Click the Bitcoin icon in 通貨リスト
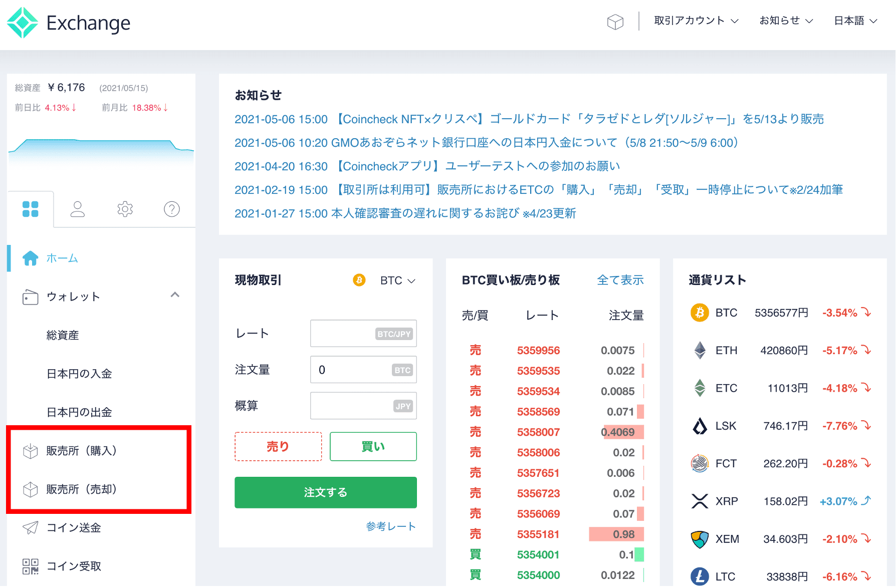This screenshot has width=896, height=588. pyautogui.click(x=700, y=313)
